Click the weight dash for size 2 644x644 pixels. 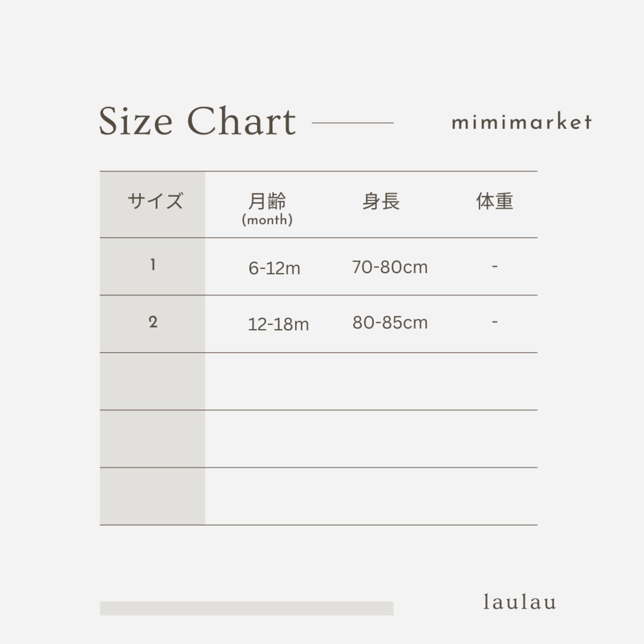[x=495, y=322]
